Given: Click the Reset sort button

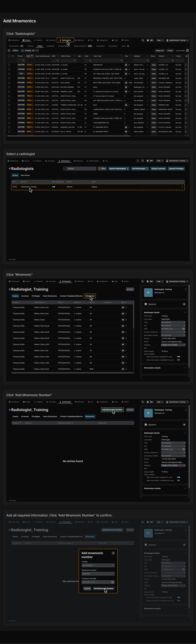Looking at the screenshot, I should pos(160,50).
